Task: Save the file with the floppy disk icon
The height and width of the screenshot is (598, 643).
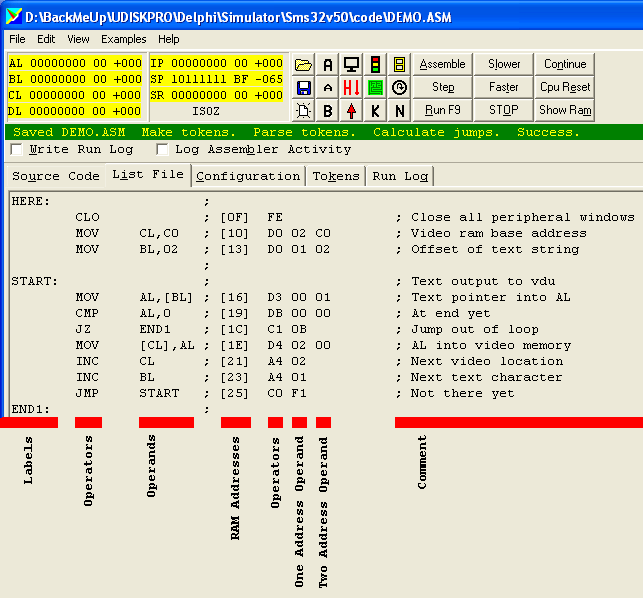Action: point(303,88)
